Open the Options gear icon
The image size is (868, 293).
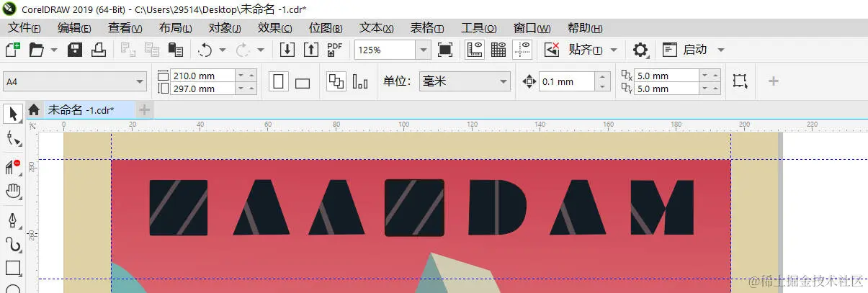(640, 50)
